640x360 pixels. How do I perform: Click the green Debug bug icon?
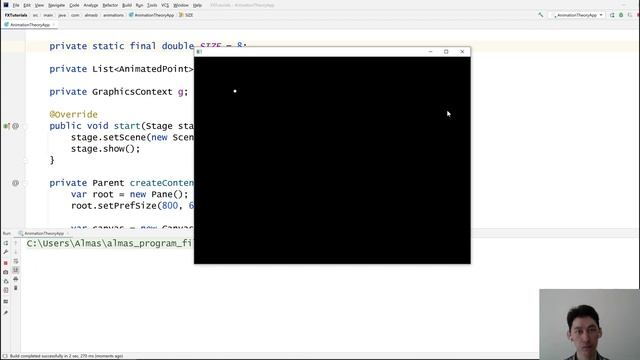click(x=621, y=15)
